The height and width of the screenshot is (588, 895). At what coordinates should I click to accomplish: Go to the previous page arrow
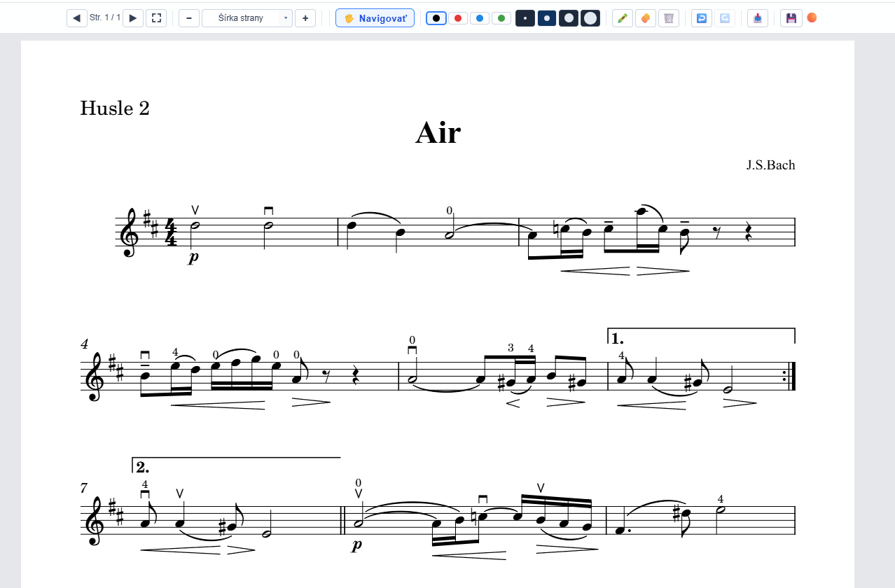(77, 18)
